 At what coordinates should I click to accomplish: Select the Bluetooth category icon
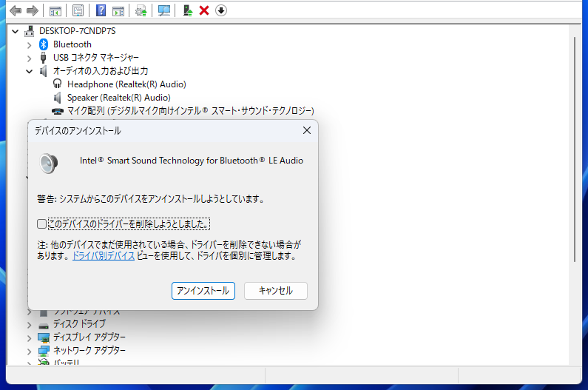coord(44,44)
